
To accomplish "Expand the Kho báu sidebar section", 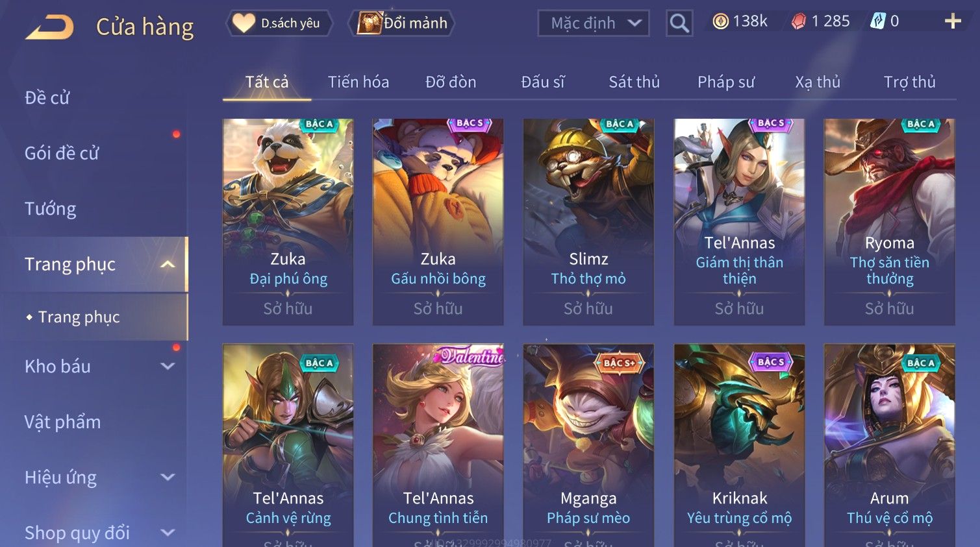I will (168, 366).
